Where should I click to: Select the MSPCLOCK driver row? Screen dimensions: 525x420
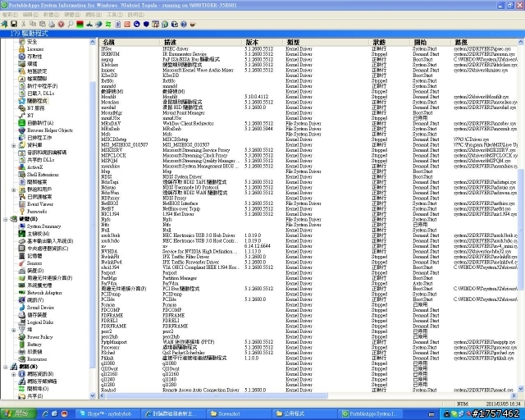click(308, 155)
